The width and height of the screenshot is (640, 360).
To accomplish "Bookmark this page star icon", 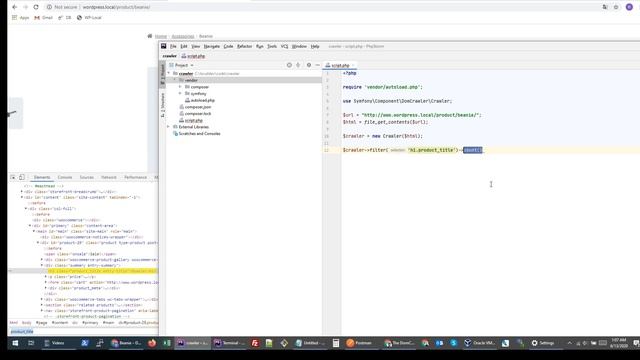I will coord(616,7).
